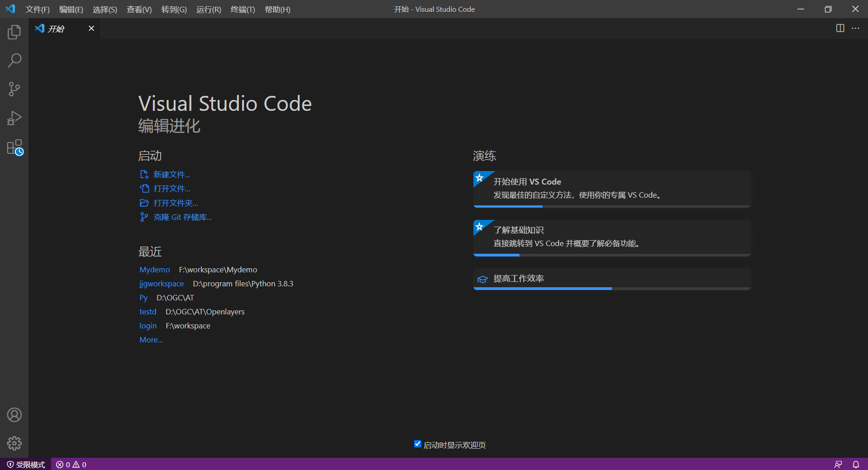Open the Manage gear icon
This screenshot has width=868, height=470.
coord(14,443)
